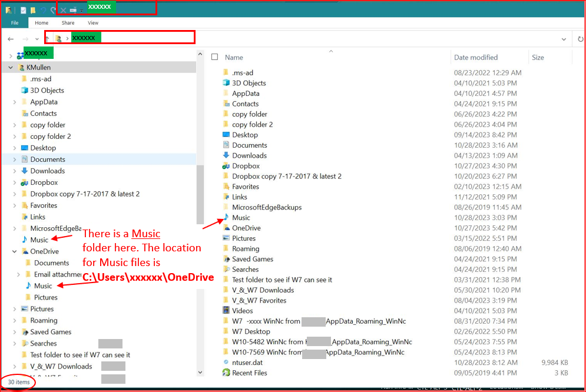
Task: Select ntuser.dat in the file list
Action: pos(247,363)
